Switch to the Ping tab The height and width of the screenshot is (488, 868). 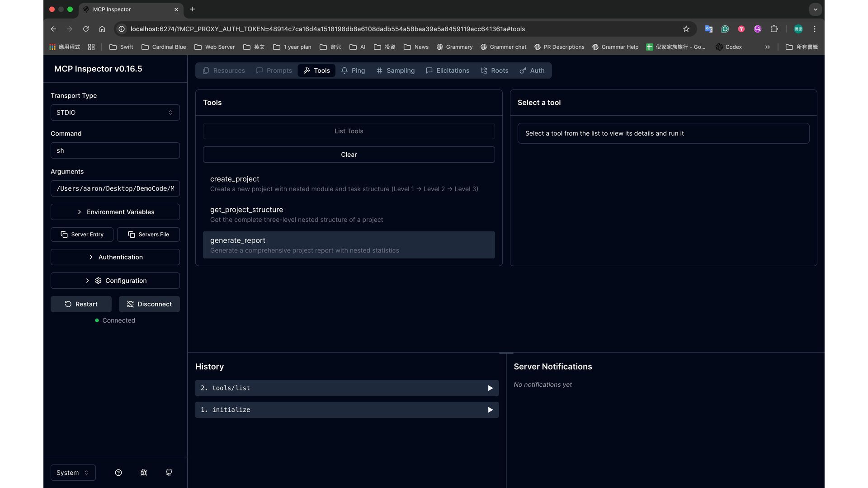(353, 70)
